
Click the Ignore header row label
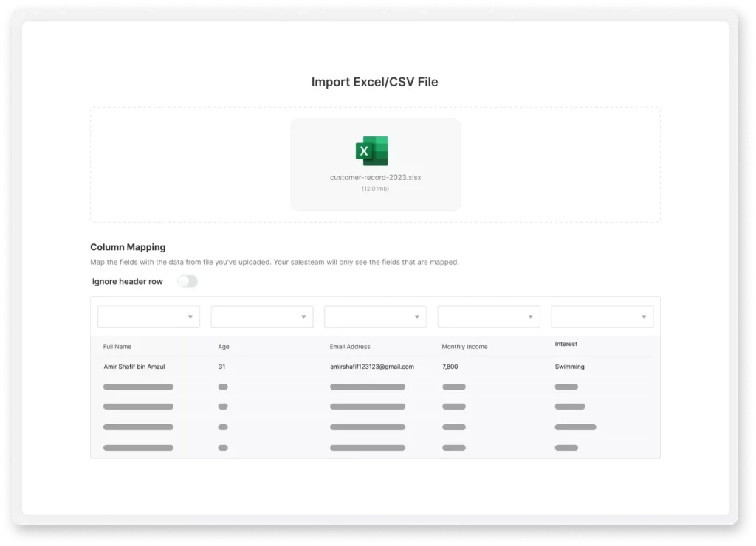pyautogui.click(x=128, y=282)
